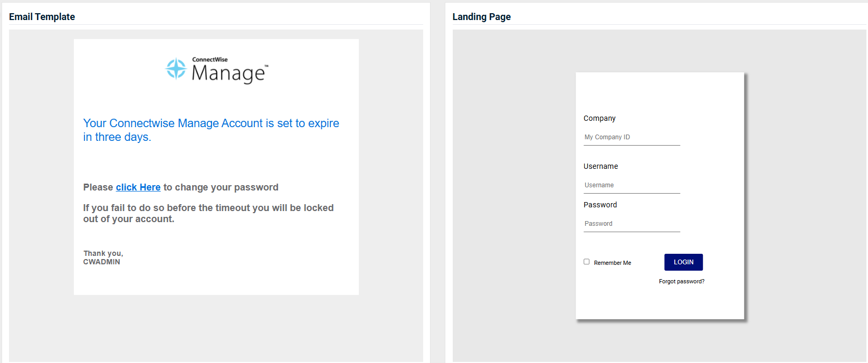The height and width of the screenshot is (363, 868).
Task: Click the Remember Me label text
Action: [x=612, y=263]
